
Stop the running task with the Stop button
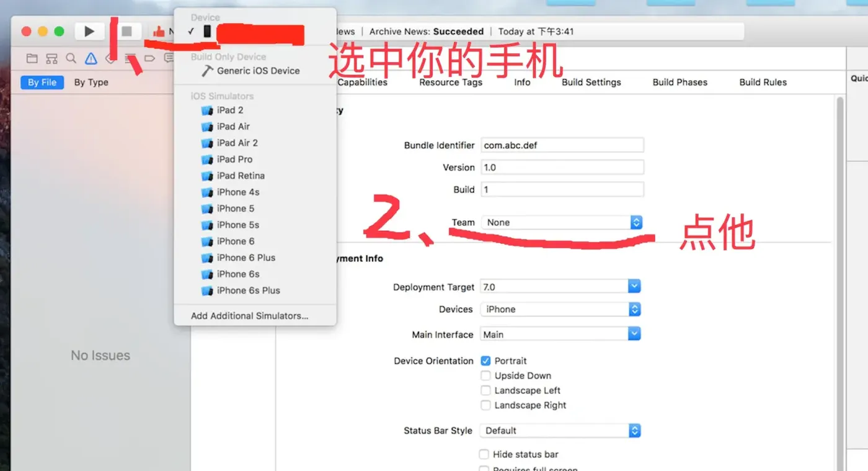[126, 31]
